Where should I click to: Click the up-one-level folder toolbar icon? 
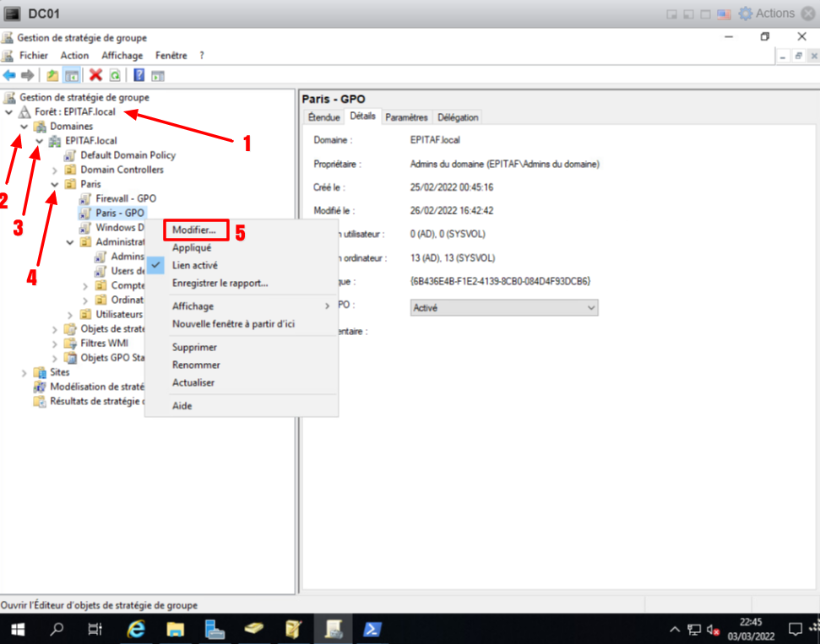pyautogui.click(x=53, y=75)
